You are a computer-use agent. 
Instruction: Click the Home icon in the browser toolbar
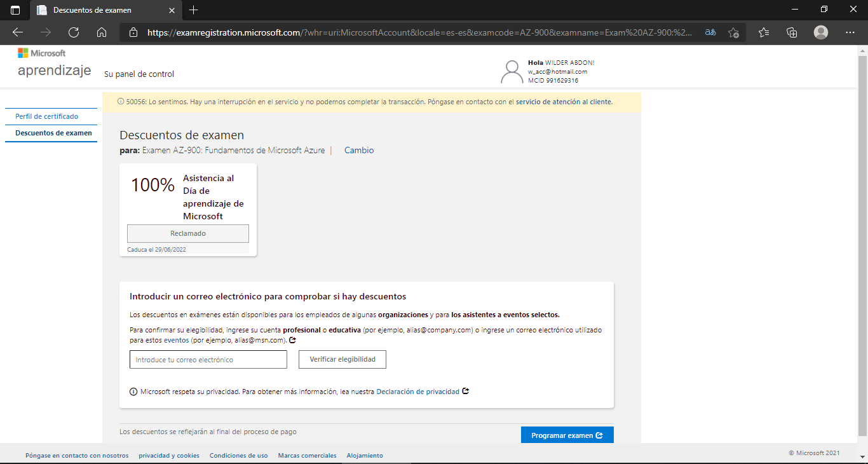101,32
